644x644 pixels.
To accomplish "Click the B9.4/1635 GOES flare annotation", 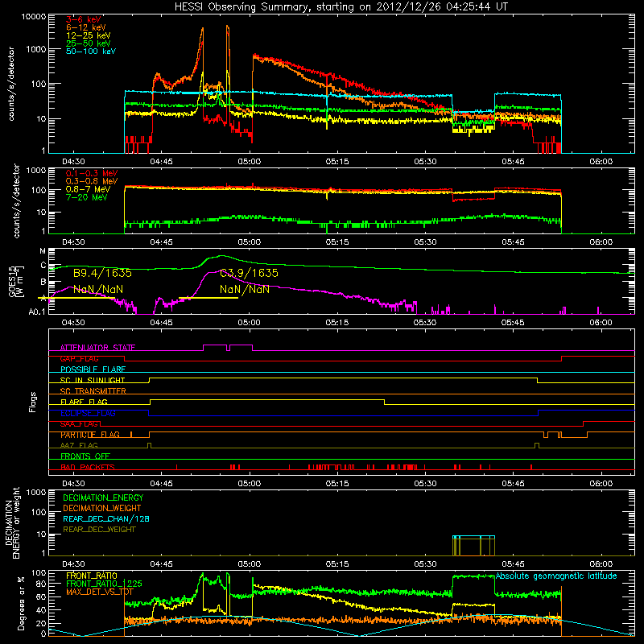I will coord(102,273).
